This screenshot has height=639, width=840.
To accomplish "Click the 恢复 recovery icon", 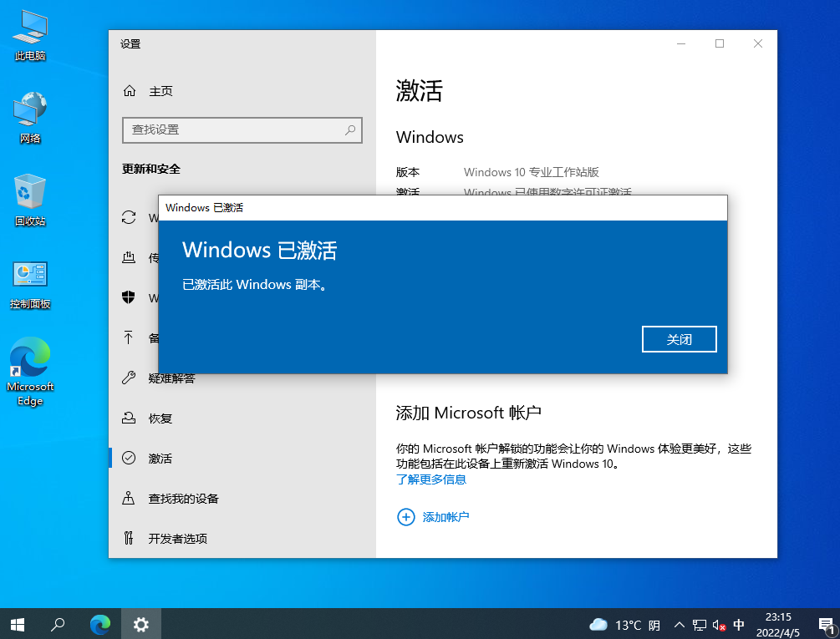I will [129, 418].
